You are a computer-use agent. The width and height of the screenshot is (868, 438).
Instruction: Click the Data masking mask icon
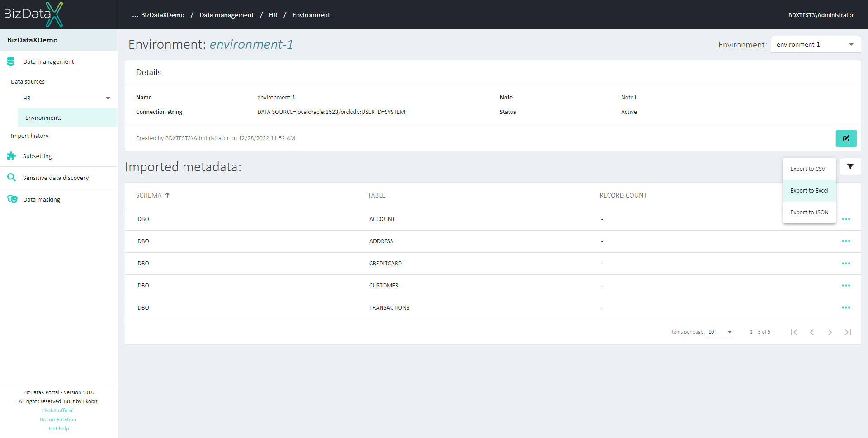(x=12, y=199)
